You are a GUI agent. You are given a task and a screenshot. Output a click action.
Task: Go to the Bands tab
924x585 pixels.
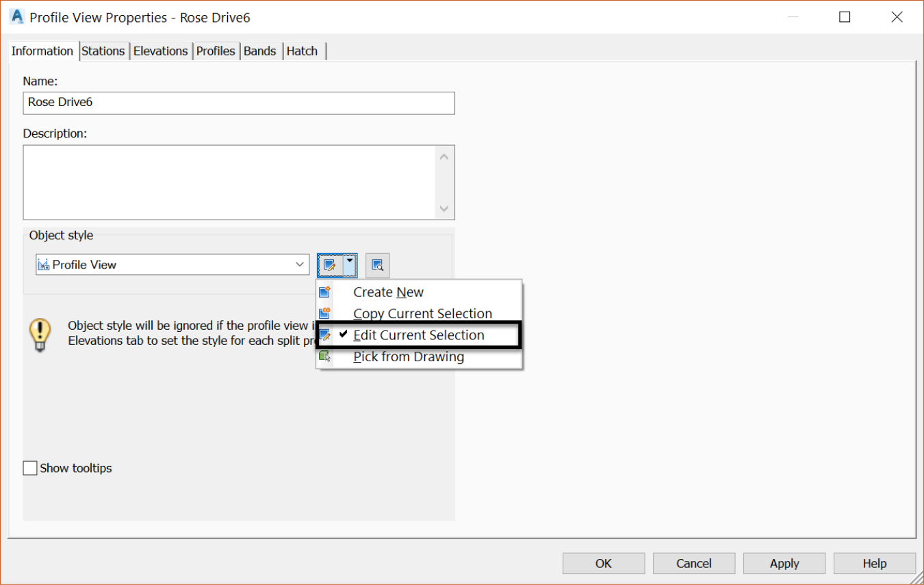click(260, 51)
